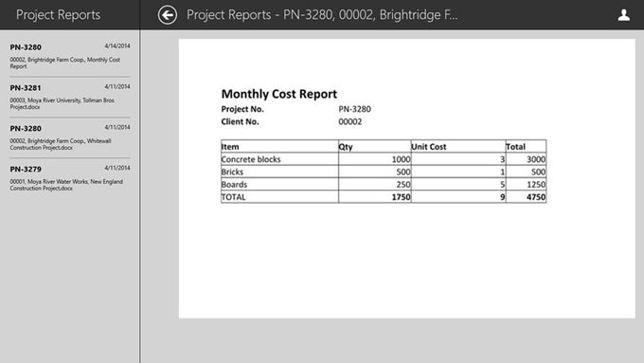Select the 1000 quantity cell

tap(375, 159)
